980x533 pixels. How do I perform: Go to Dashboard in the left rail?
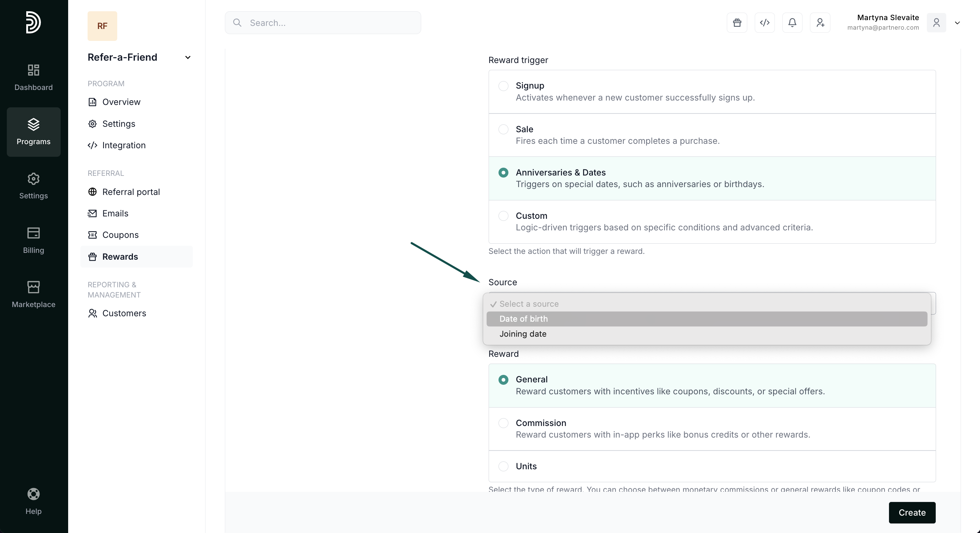tap(33, 77)
